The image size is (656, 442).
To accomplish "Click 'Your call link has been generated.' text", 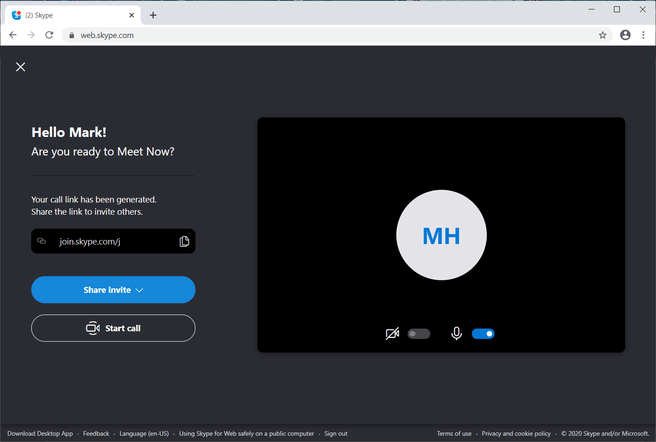I will (x=94, y=200).
